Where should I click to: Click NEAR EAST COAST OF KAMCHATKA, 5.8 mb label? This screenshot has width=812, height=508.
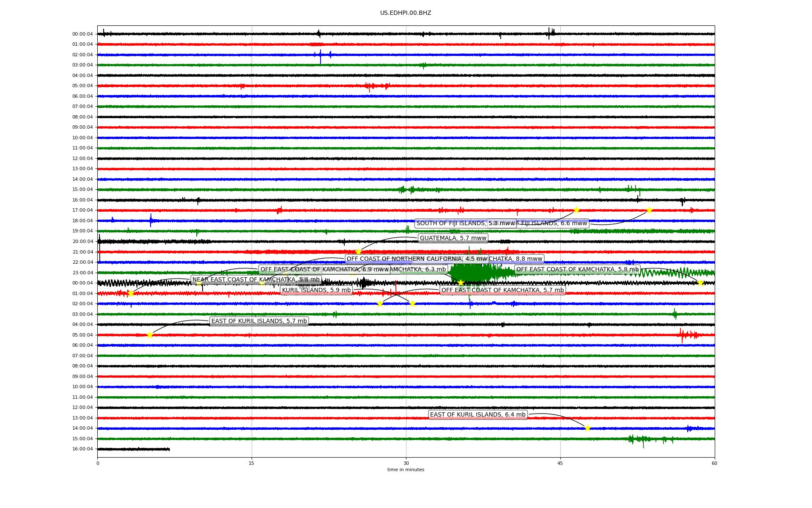(x=256, y=280)
